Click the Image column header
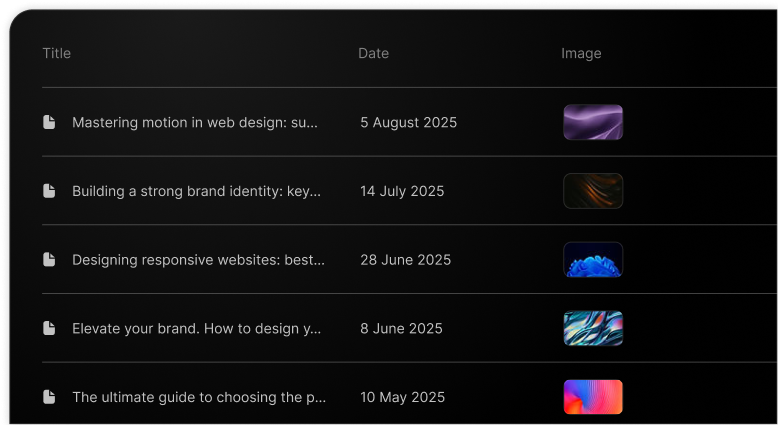This screenshot has width=778, height=425. (581, 53)
